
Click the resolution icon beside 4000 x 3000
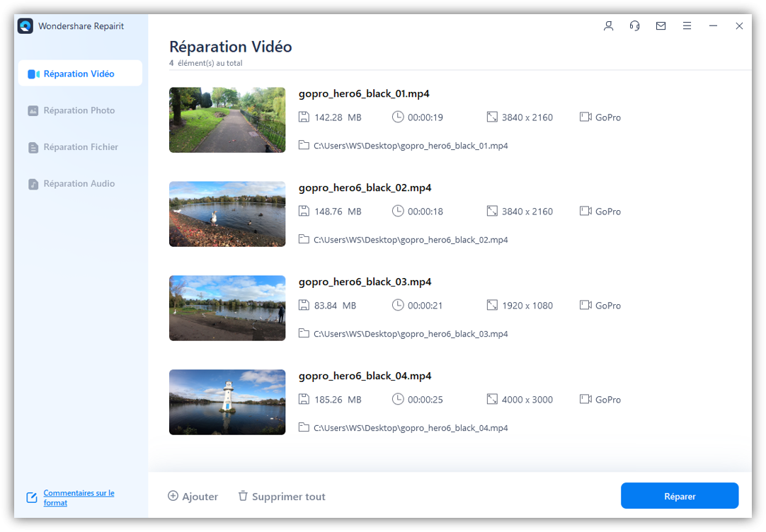pos(492,400)
